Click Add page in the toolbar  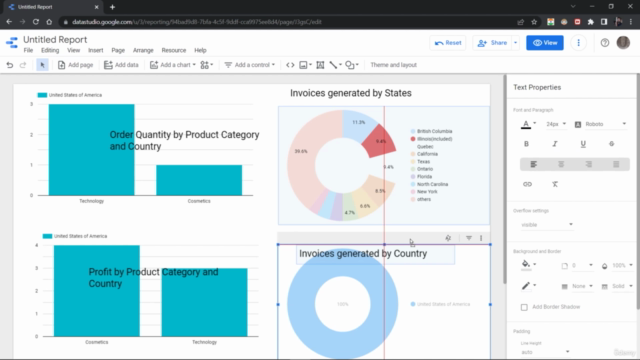[x=76, y=65]
